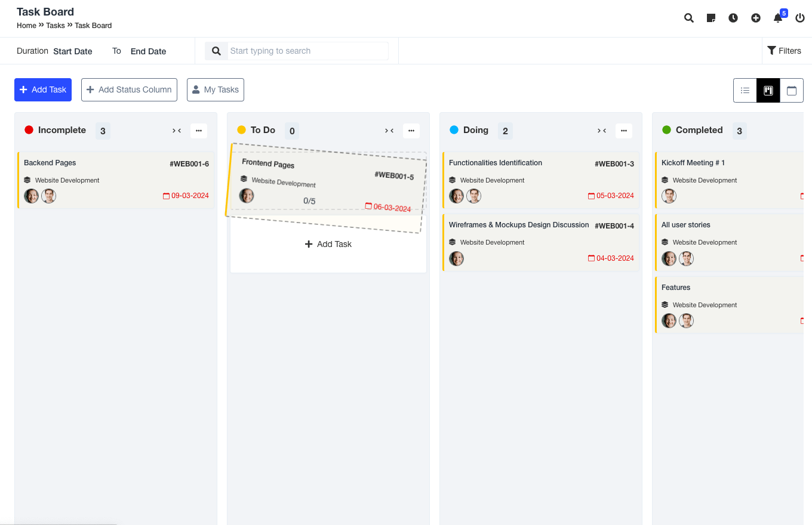View notifications via the bell icon

point(777,18)
